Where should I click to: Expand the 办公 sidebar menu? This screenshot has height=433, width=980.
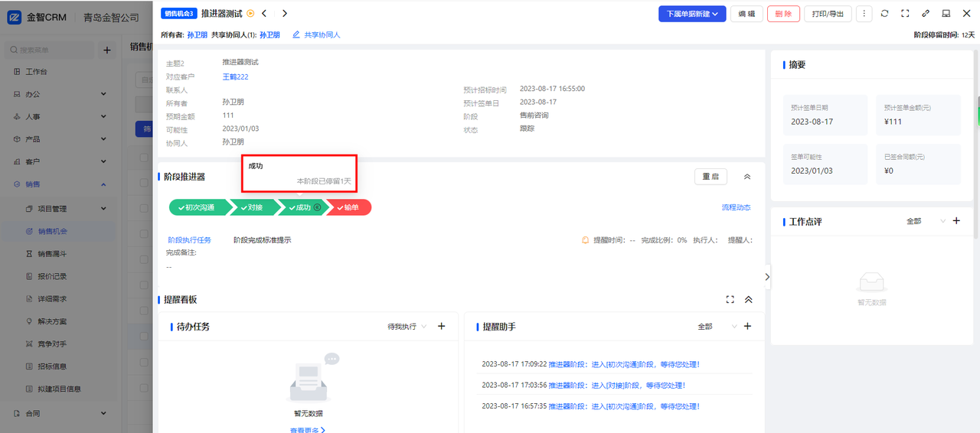[103, 94]
